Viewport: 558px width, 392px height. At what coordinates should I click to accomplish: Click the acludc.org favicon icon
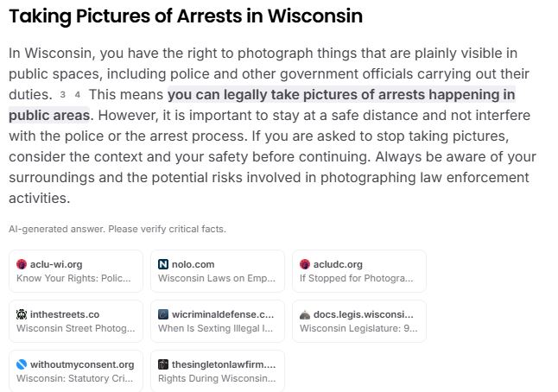[x=305, y=264]
